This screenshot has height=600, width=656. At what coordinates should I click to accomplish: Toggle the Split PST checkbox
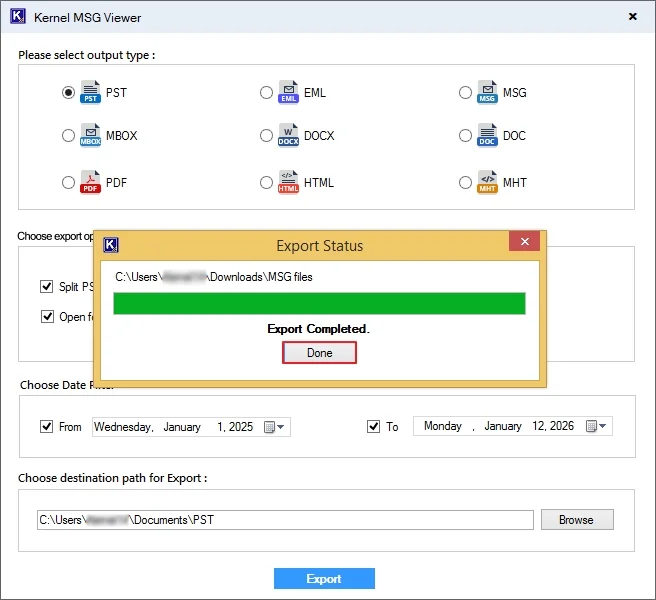[x=47, y=287]
